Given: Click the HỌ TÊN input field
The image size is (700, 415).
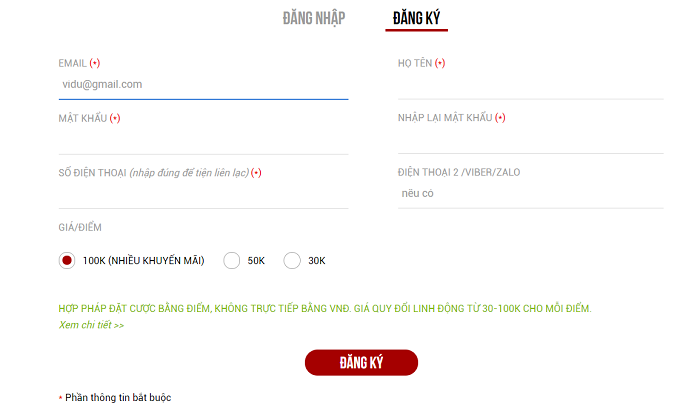Looking at the screenshot, I should pyautogui.click(x=530, y=85).
